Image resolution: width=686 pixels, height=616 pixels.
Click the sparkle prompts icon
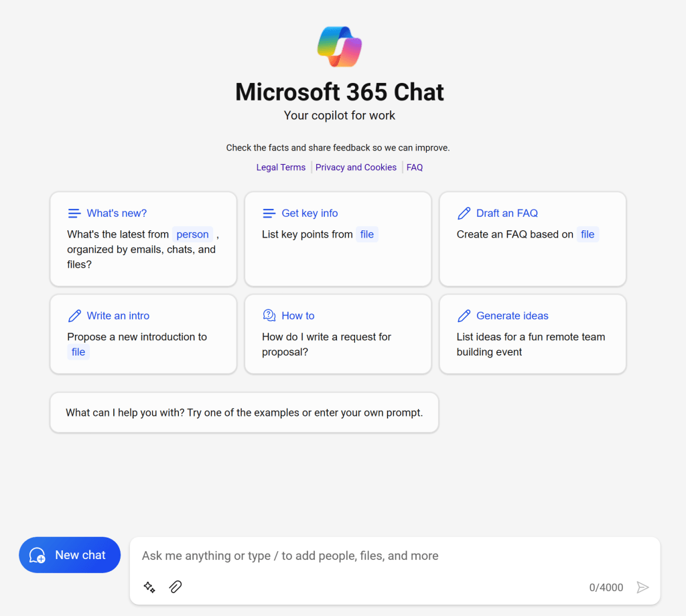click(149, 587)
